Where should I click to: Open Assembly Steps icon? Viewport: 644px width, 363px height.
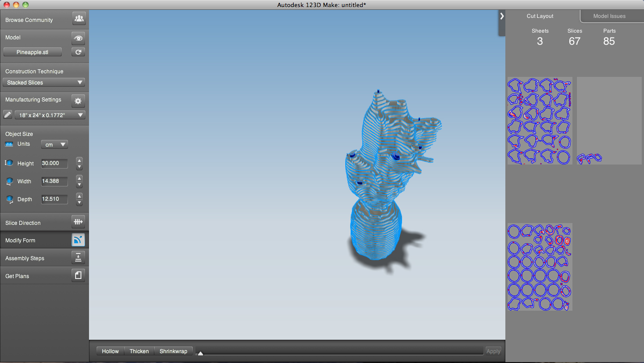pyautogui.click(x=78, y=257)
